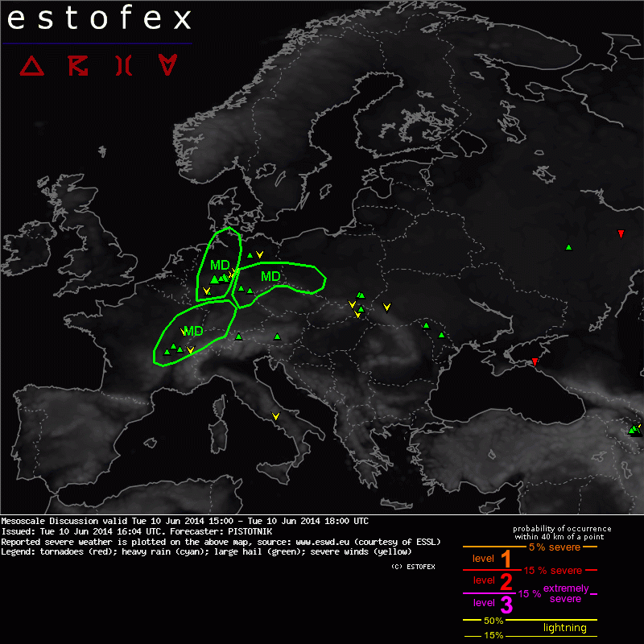Viewport: 644px width, 644px height.
Task: Click the red )( bracket-shaped icon
Action: coord(123,65)
